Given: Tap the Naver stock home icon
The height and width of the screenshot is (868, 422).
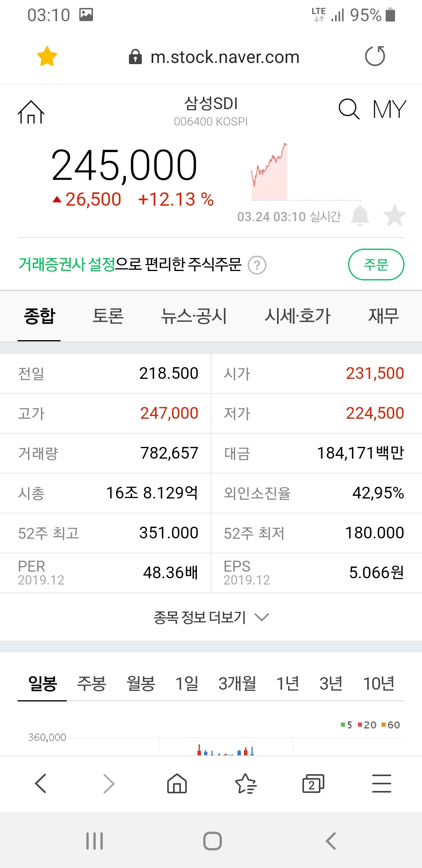Looking at the screenshot, I should pos(31,112).
